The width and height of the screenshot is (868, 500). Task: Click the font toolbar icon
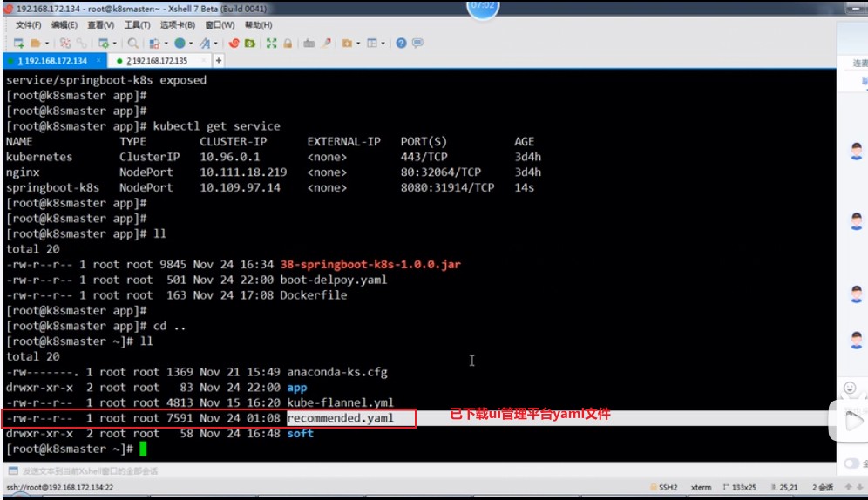coord(205,44)
